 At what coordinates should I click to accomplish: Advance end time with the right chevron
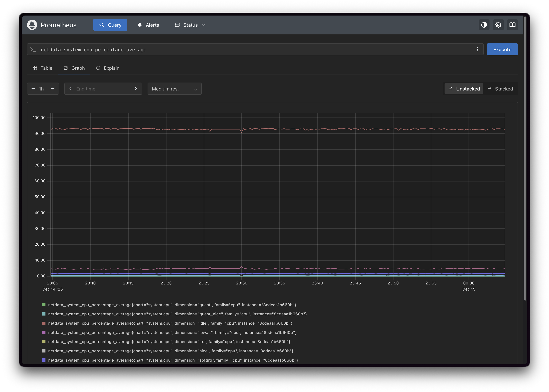coord(136,89)
